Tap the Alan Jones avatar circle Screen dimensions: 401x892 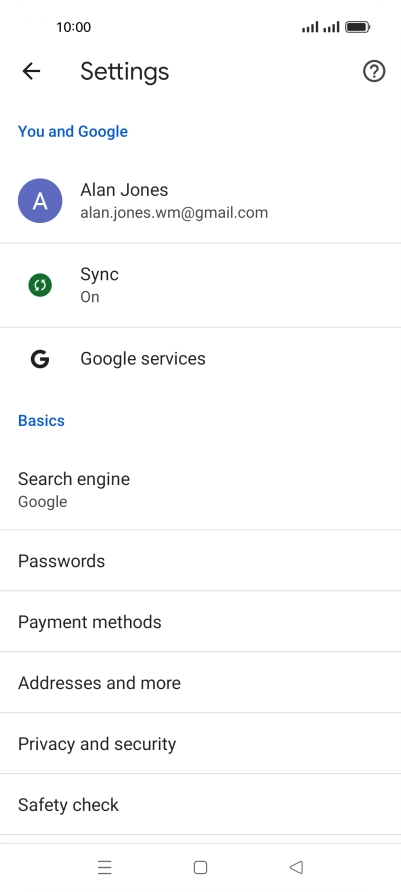pos(40,201)
